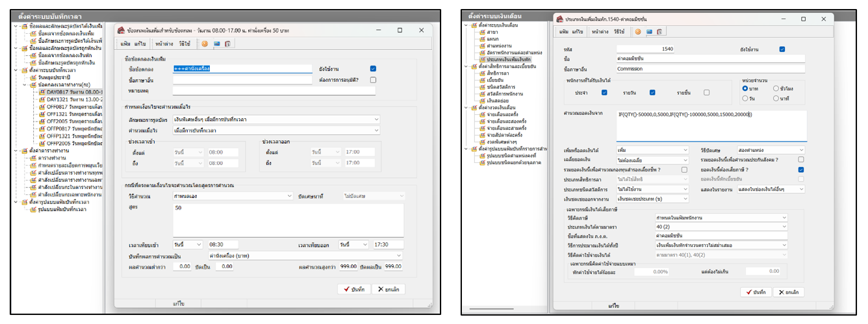Image resolution: width=868 pixels, height=324 pixels.
Task: Click the คำนวณยอดเงินจาก formula text box
Action: [x=702, y=125]
